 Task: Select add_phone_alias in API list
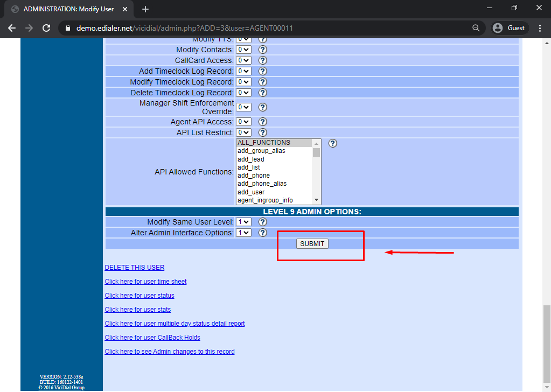[x=274, y=184]
